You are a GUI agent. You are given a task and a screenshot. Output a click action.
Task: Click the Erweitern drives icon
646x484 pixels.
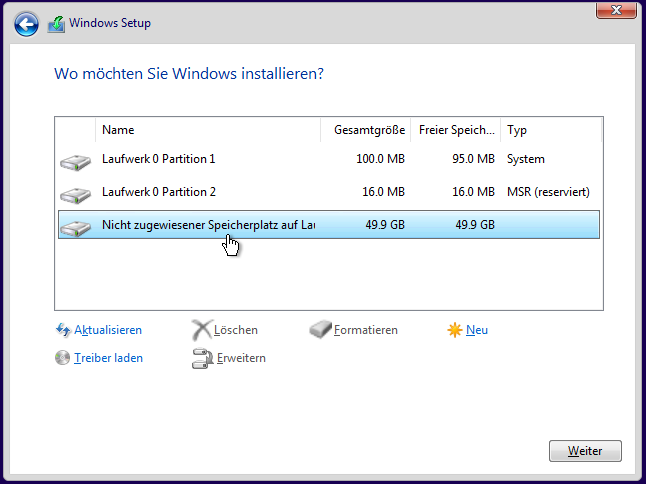point(202,358)
